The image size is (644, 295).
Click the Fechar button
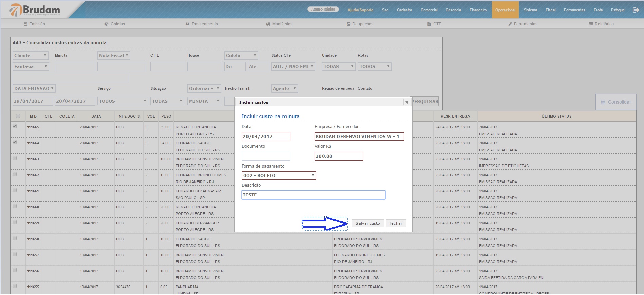(396, 223)
